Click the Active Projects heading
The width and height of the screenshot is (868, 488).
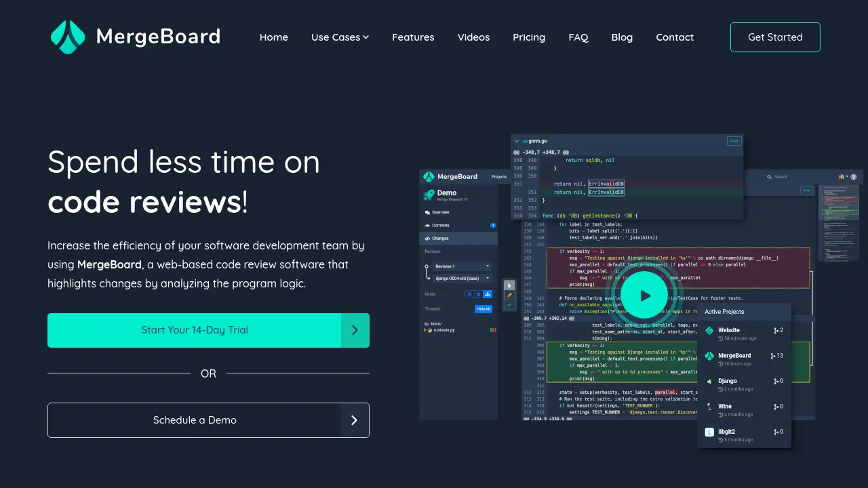724,312
